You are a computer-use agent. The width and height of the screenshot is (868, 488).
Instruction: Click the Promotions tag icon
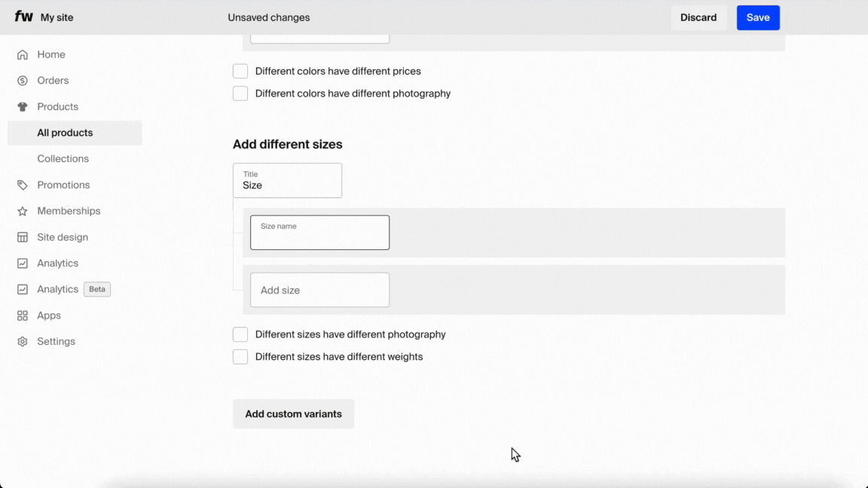21,185
